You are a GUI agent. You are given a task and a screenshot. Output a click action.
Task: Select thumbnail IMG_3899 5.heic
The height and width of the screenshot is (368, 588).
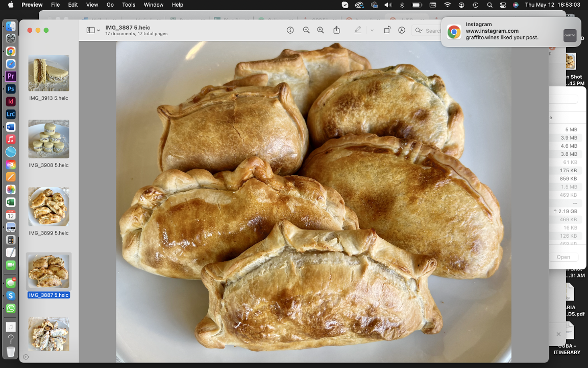(x=49, y=206)
